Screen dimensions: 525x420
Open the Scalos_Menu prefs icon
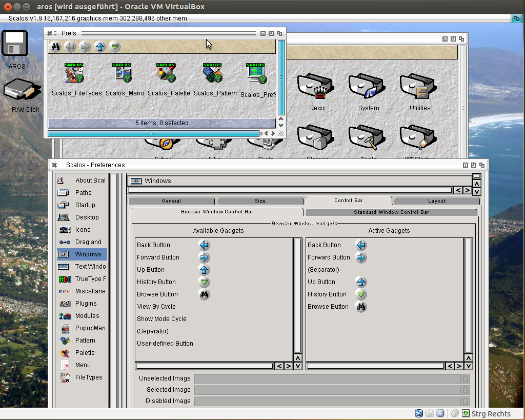tap(124, 74)
